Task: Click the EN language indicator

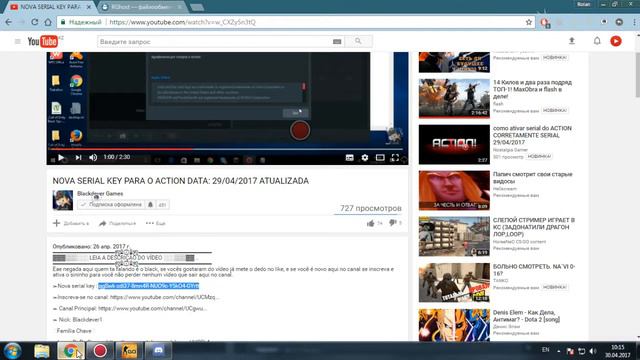Action: 545,350
